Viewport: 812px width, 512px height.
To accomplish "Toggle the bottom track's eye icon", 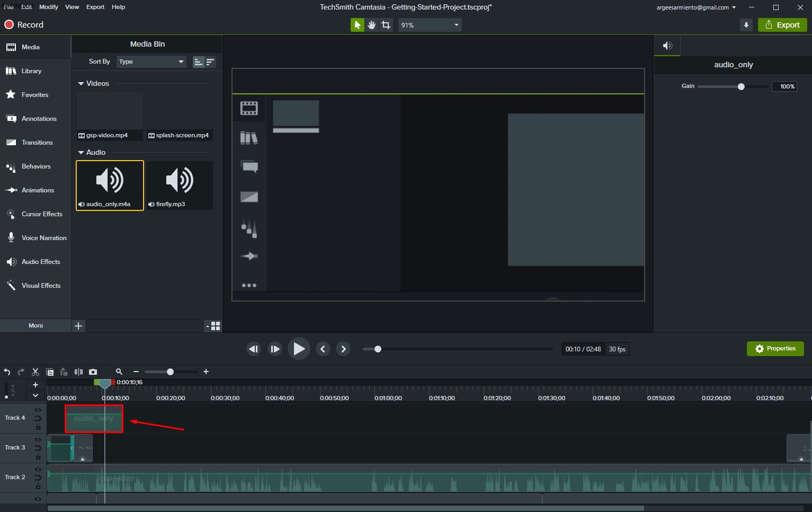I will 38,499.
